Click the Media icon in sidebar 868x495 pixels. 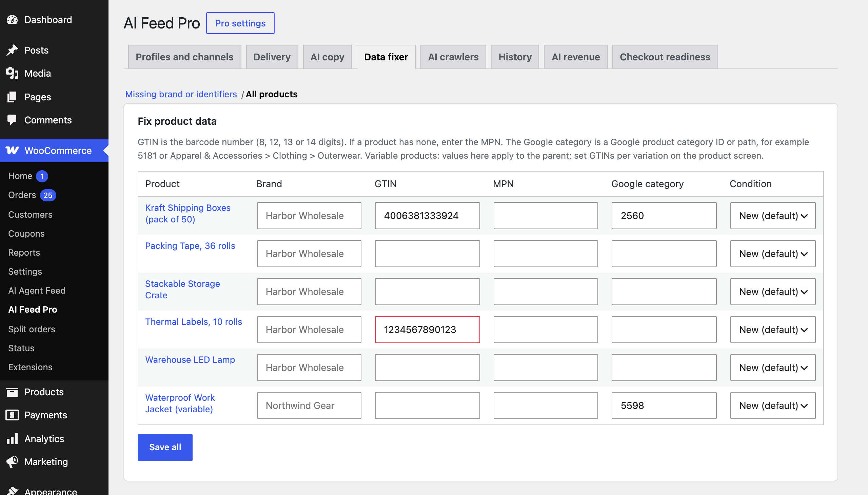tap(12, 73)
